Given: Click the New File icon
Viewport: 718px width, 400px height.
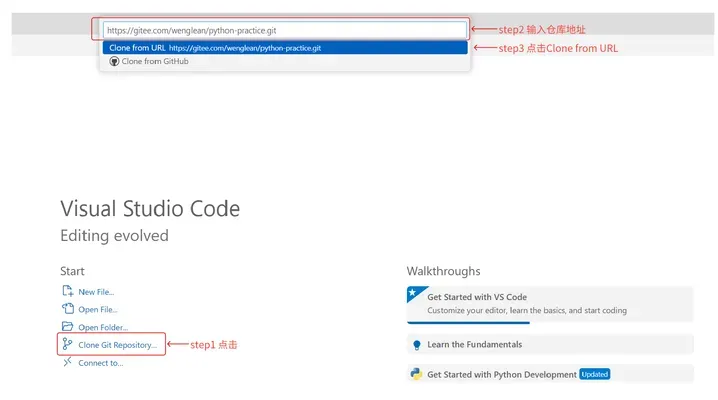Looking at the screenshot, I should pos(68,291).
